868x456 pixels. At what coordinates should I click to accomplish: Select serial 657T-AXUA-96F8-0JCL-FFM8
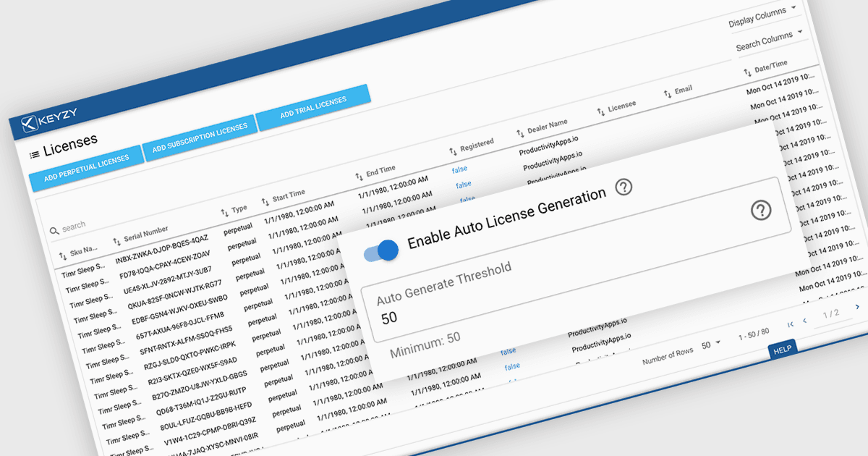click(x=181, y=326)
